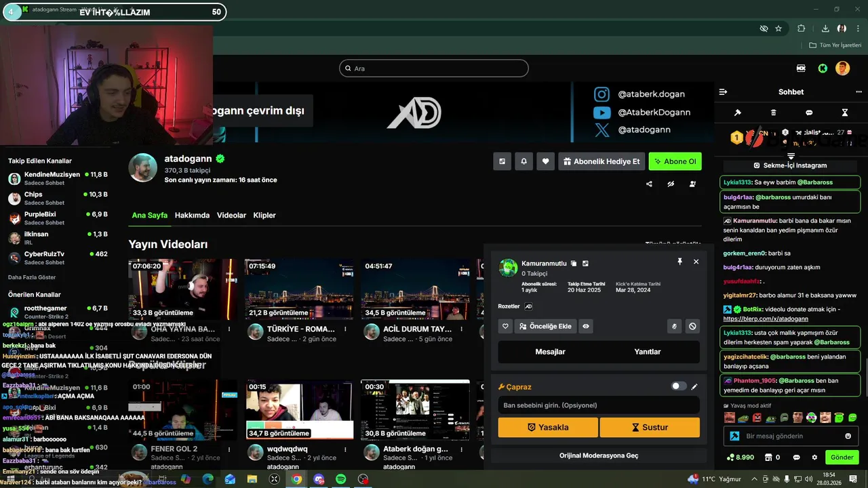
Task: Click the Önceliğe Ekle button
Action: point(545,326)
